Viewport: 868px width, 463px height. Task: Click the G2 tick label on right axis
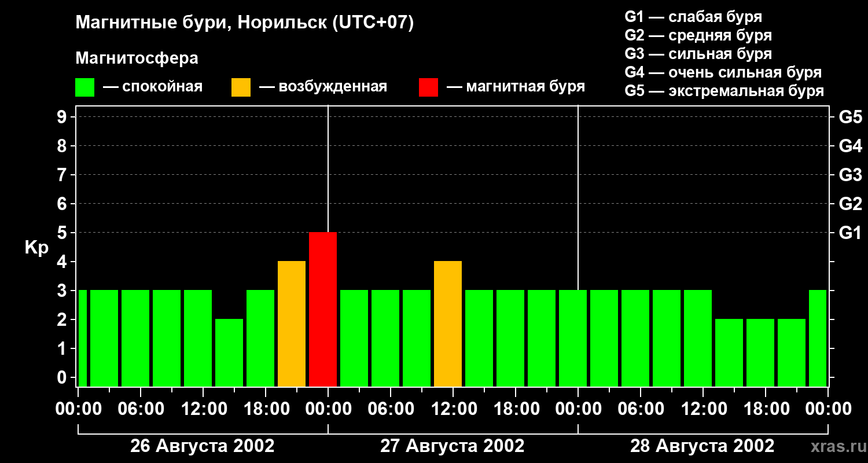point(851,204)
